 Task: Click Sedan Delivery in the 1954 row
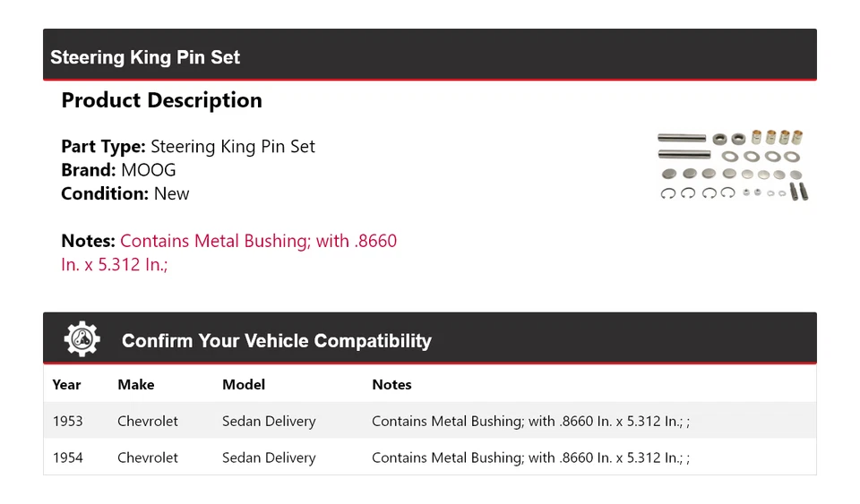tap(269, 457)
